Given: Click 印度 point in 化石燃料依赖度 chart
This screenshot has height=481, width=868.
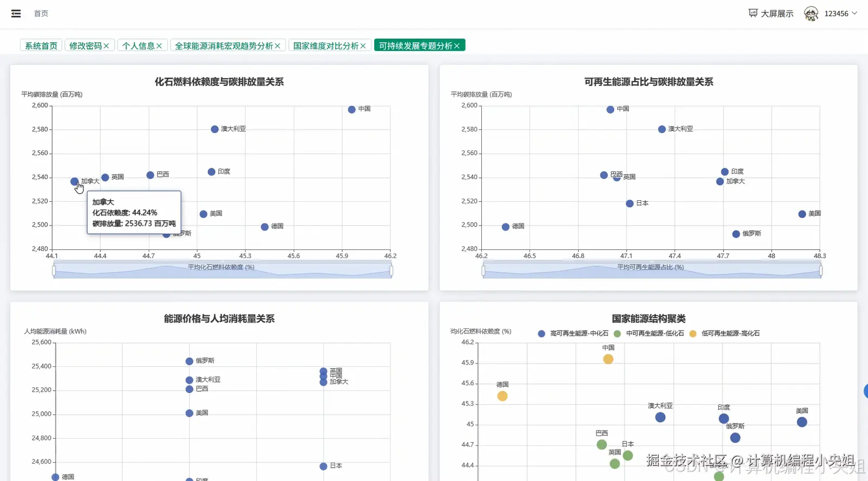Looking at the screenshot, I should [x=211, y=172].
